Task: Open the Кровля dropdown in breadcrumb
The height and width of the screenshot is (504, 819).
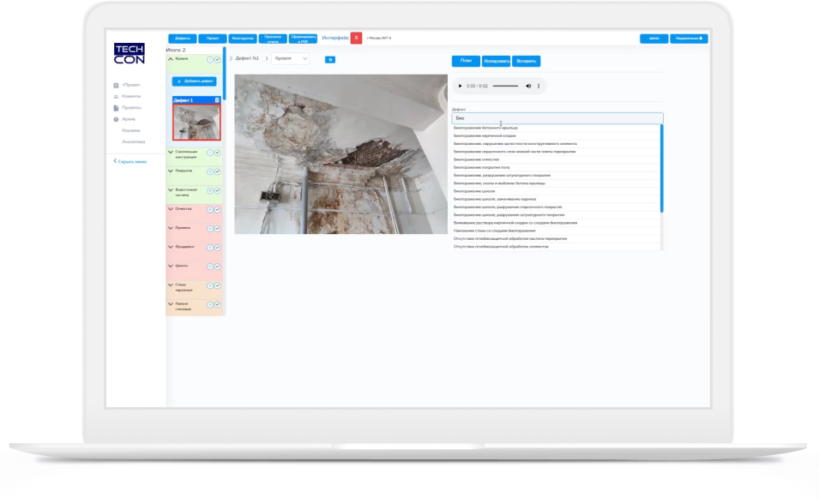Action: tap(290, 58)
